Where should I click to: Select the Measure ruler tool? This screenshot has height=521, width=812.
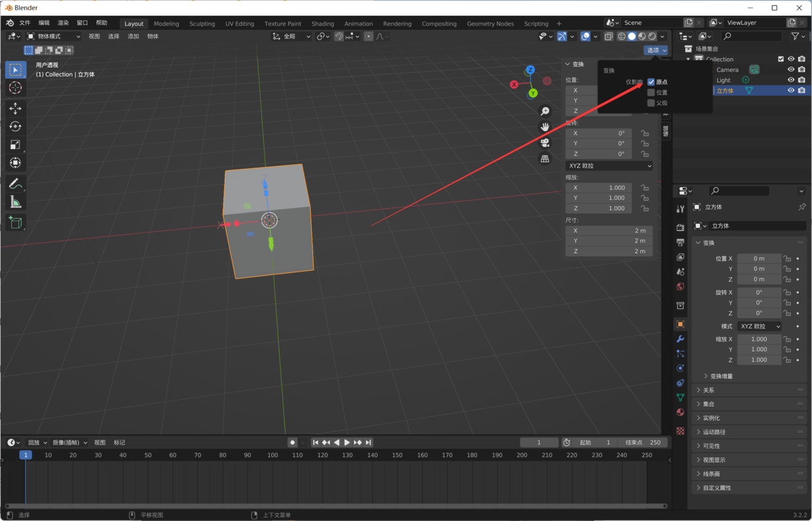pos(16,202)
